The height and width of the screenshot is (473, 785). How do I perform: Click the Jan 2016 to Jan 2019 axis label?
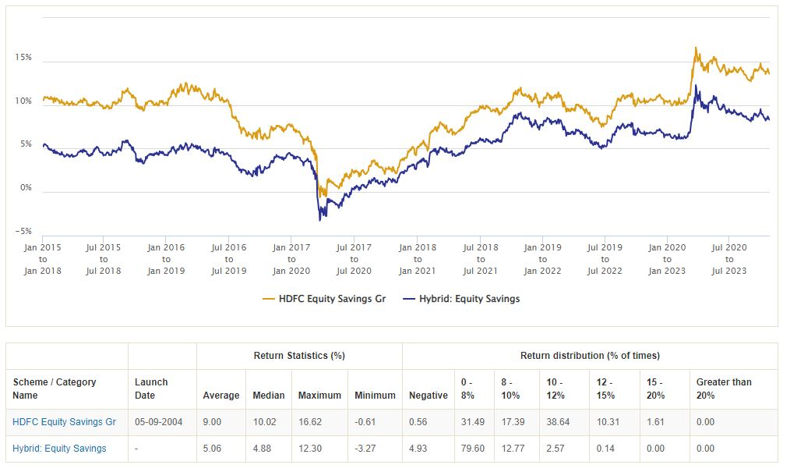click(x=166, y=259)
